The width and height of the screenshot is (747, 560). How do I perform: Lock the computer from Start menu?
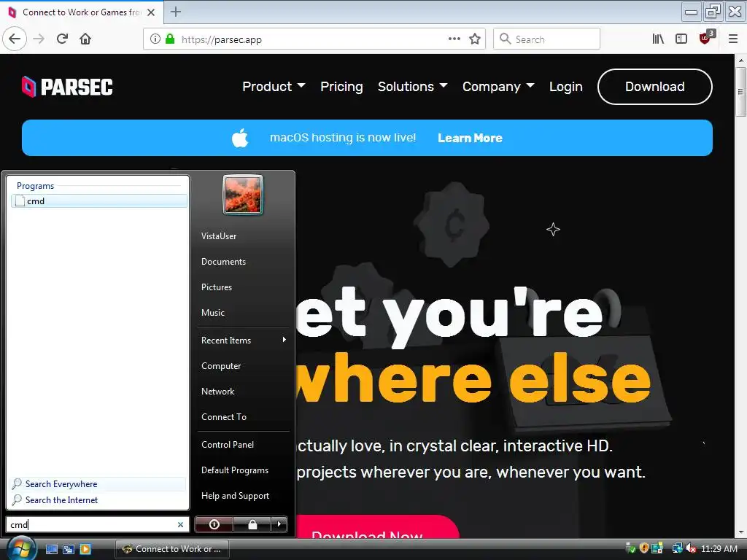[252, 524]
